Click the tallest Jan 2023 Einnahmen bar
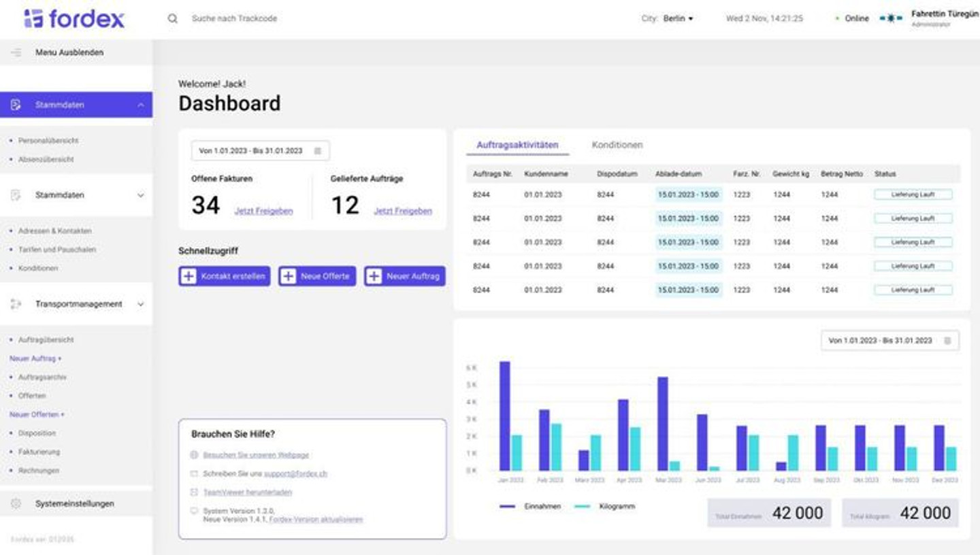The width and height of the screenshot is (980, 555). (504, 415)
